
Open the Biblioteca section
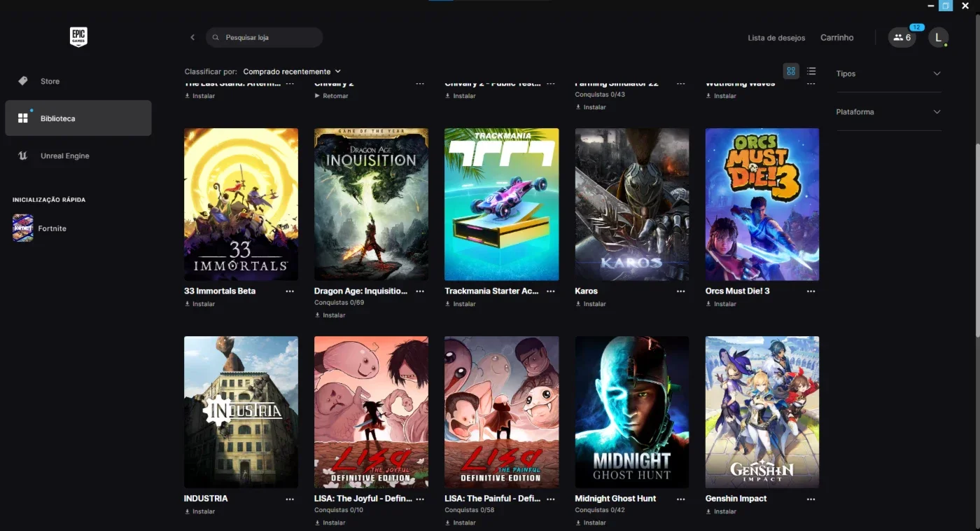click(78, 118)
